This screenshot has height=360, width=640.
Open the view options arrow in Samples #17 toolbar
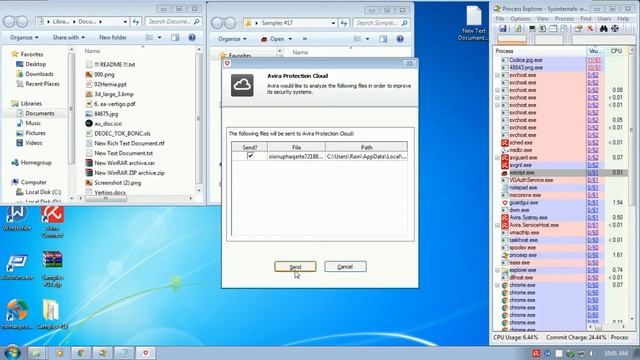(x=367, y=39)
